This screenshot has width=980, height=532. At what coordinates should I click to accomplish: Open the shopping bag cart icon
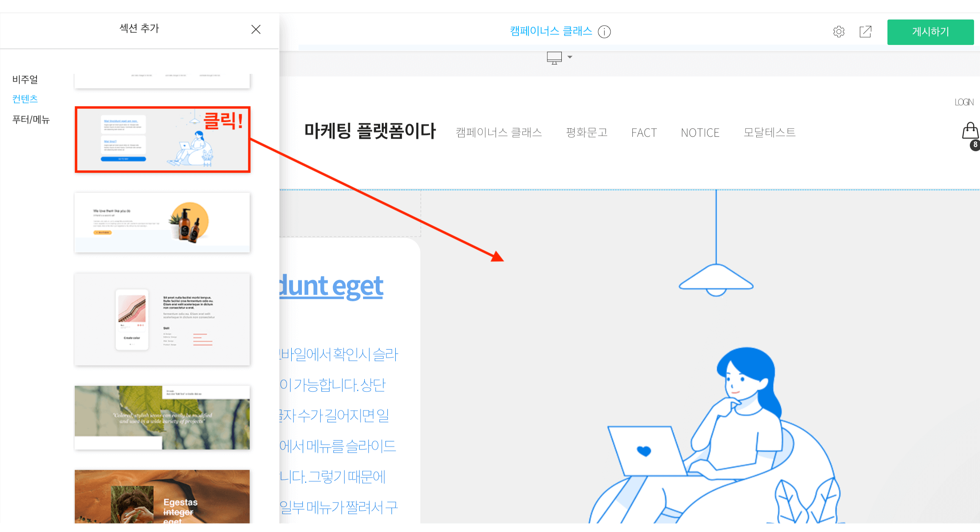pos(970,131)
